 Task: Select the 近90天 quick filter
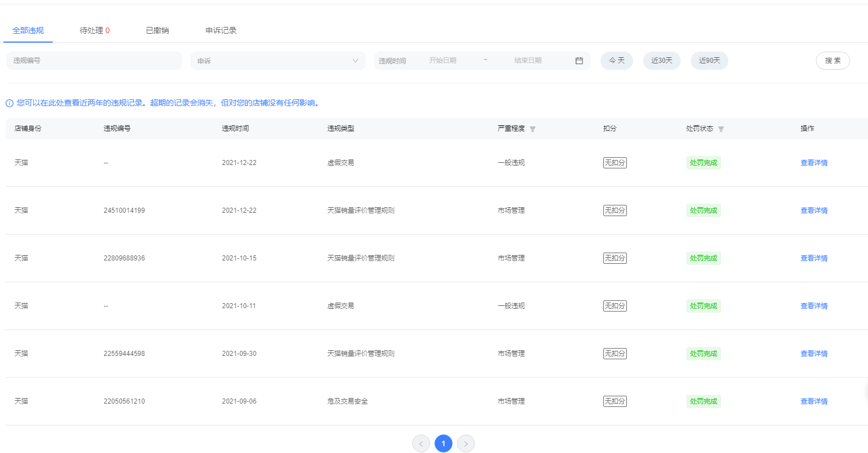(709, 61)
